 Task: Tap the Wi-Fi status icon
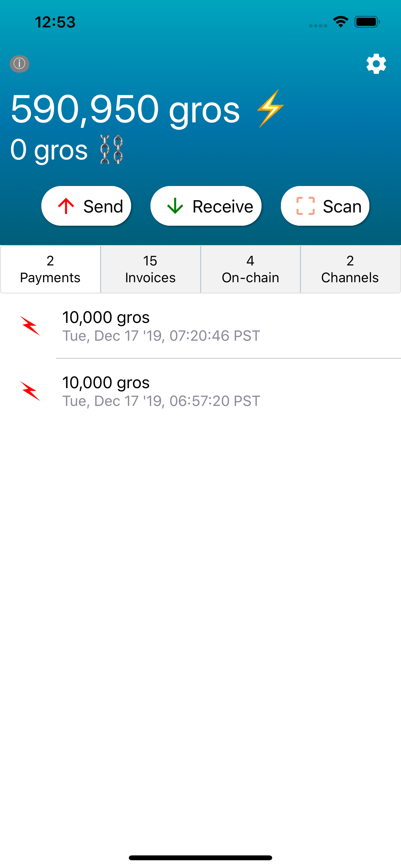click(341, 22)
